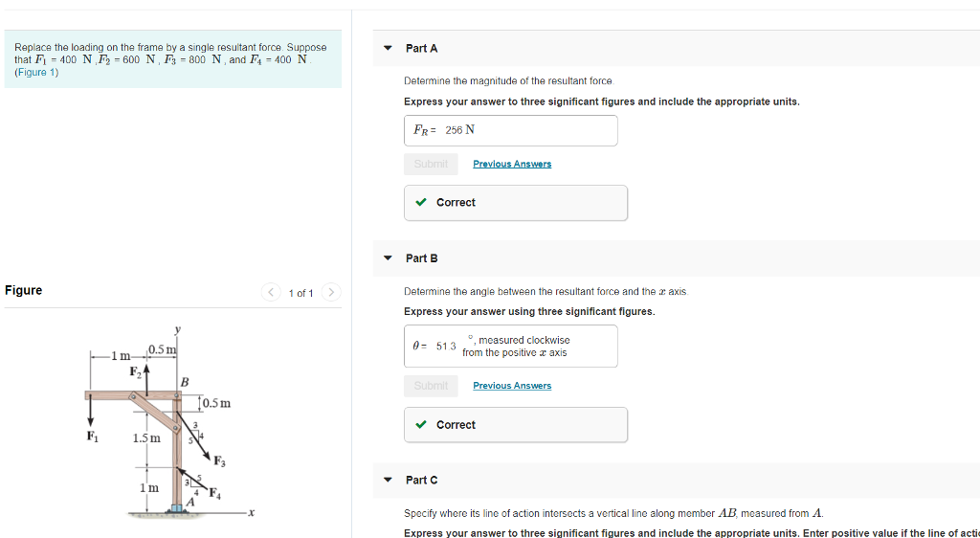Click the FR resultant force answer field
The image size is (980, 538).
tap(510, 130)
